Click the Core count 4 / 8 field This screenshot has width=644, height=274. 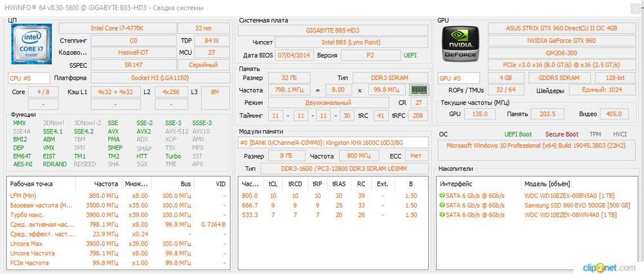[43, 92]
